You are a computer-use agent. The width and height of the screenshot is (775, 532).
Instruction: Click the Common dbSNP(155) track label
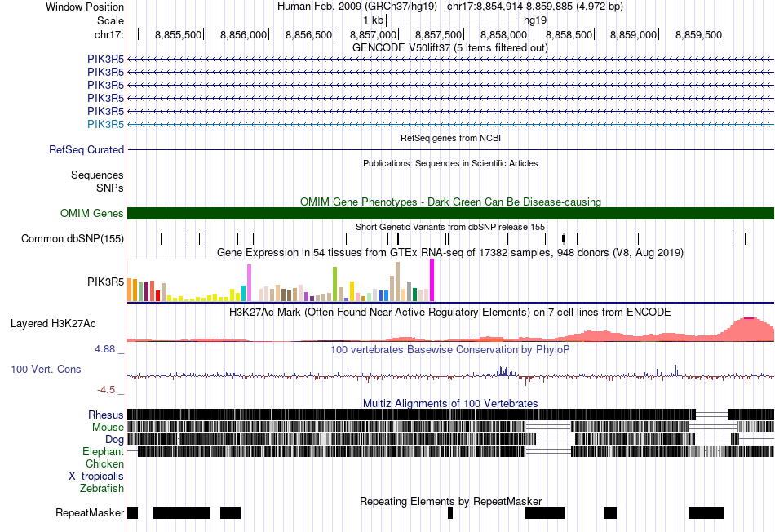click(73, 239)
